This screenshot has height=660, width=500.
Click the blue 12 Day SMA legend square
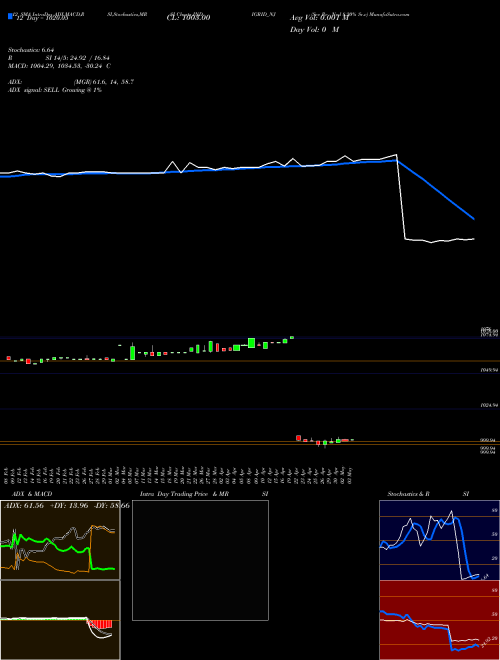[x=10, y=16]
